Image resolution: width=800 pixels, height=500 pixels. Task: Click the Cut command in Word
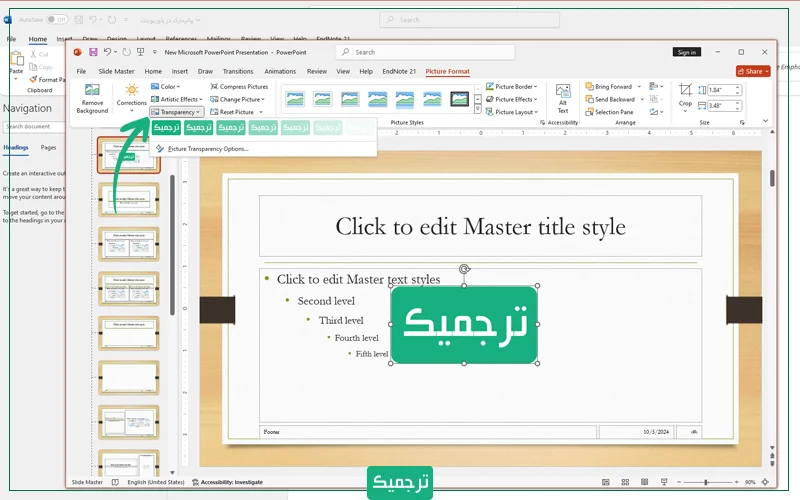(x=39, y=54)
